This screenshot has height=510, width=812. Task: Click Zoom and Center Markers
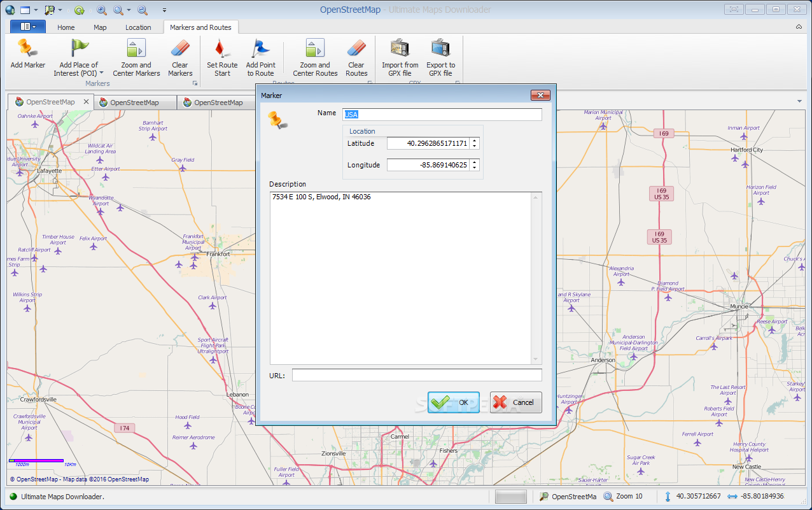point(136,57)
